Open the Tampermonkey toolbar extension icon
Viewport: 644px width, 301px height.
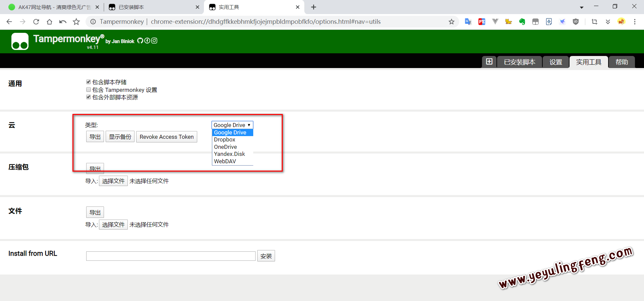[x=535, y=22]
